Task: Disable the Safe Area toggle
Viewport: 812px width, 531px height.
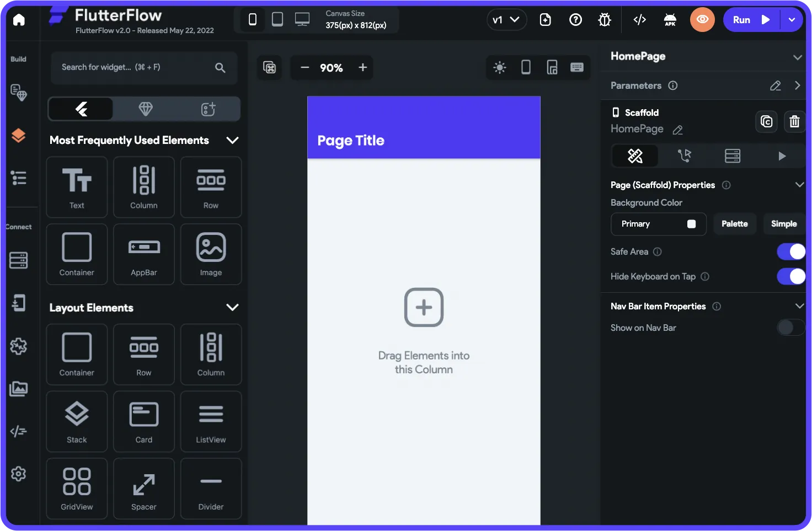Action: [790, 251]
